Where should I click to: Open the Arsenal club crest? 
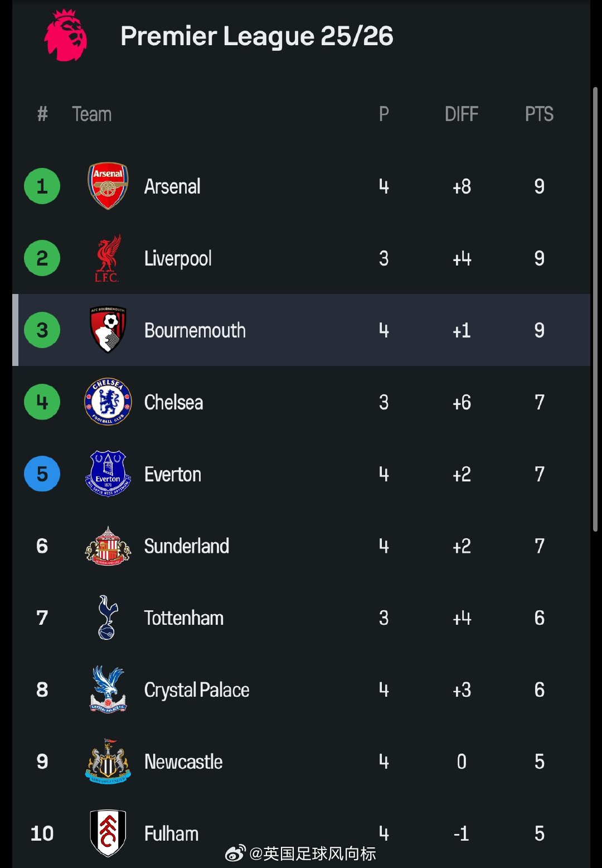[x=108, y=186]
